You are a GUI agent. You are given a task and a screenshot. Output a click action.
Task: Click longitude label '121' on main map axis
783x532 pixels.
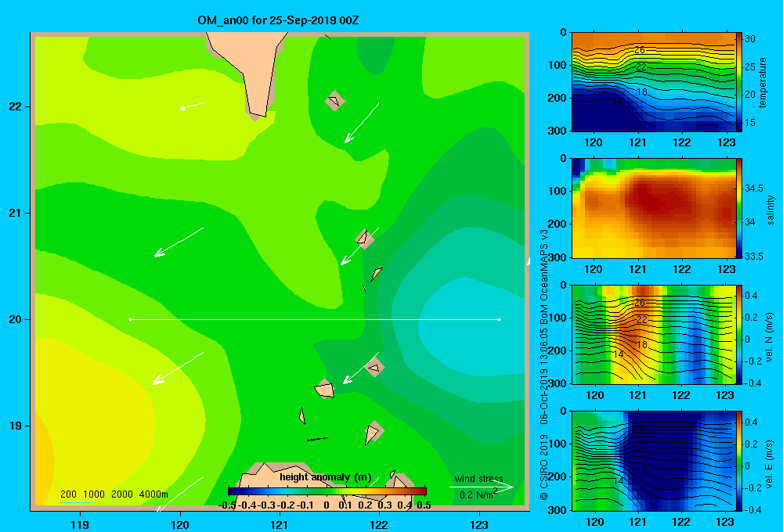coord(280,524)
